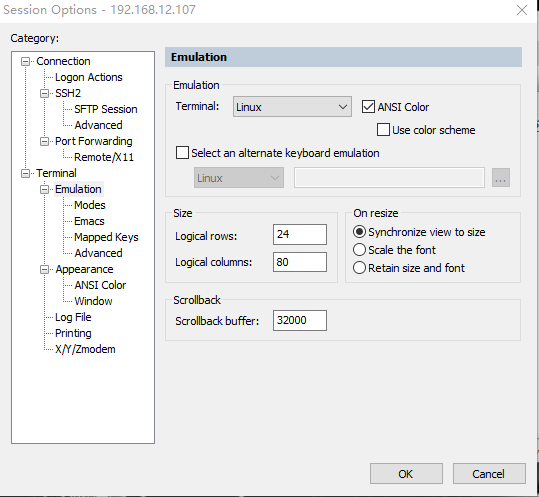
Task: Collapse the Appearance tree node
Action: [x=44, y=269]
